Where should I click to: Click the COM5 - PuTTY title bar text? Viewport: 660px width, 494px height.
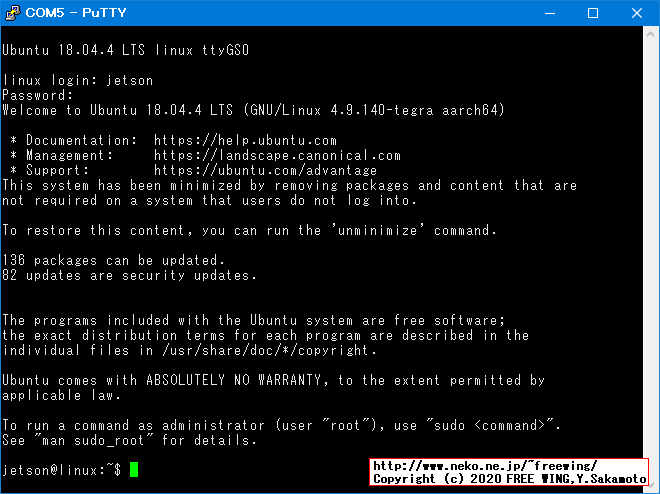coord(68,14)
